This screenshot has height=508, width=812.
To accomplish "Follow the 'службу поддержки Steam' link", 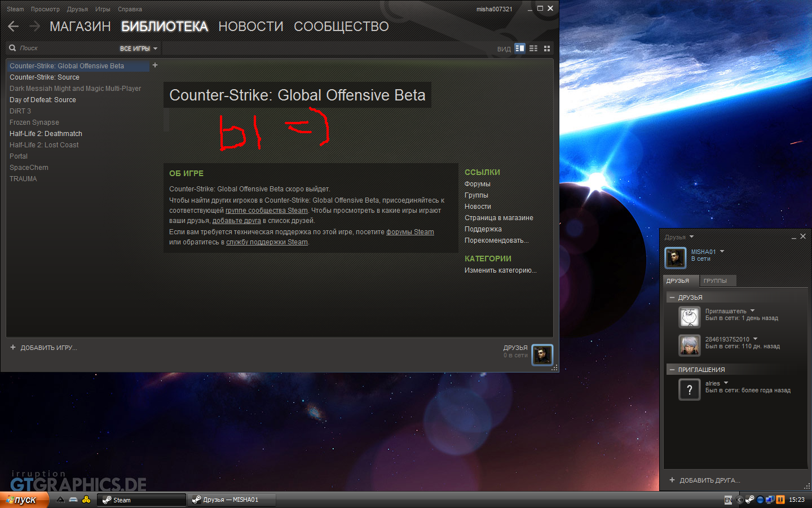I will tap(267, 242).
